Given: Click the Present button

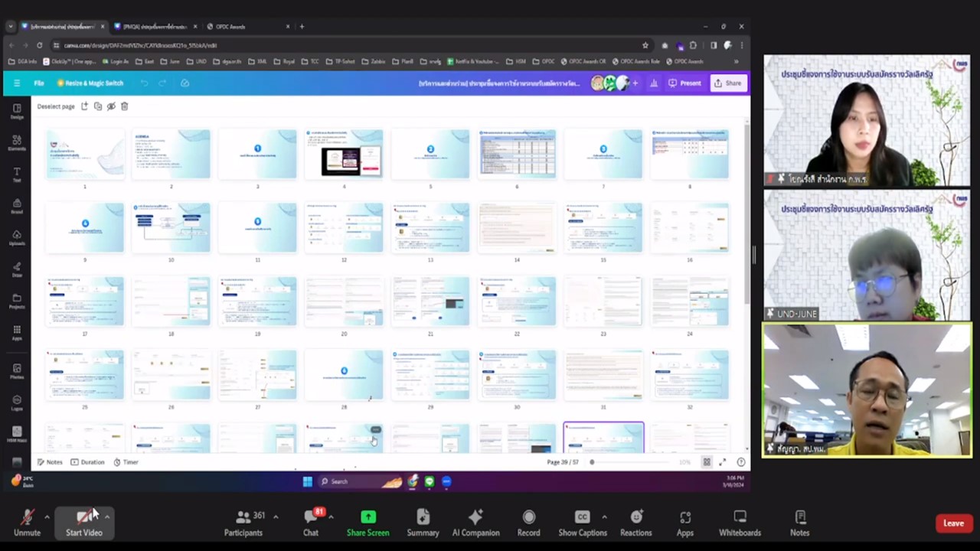Looking at the screenshot, I should (684, 83).
